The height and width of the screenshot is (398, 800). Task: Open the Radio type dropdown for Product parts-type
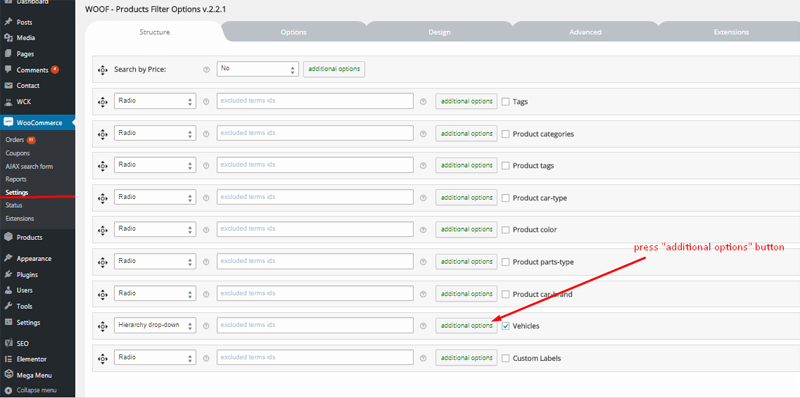click(x=155, y=261)
